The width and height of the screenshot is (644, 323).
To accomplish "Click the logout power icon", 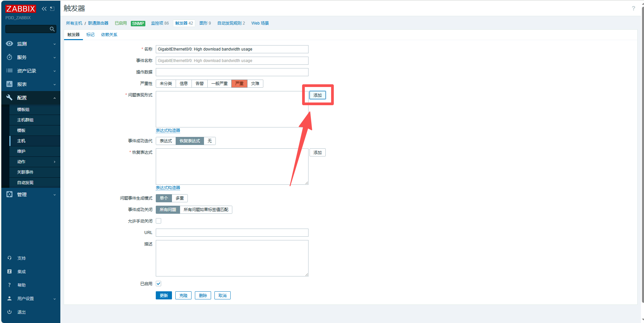I will click(x=9, y=312).
